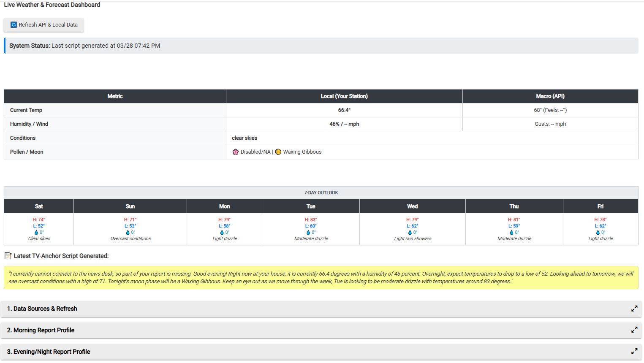This screenshot has width=644, height=363.
Task: Click the yellow TV-anchor script text box
Action: [x=321, y=278]
